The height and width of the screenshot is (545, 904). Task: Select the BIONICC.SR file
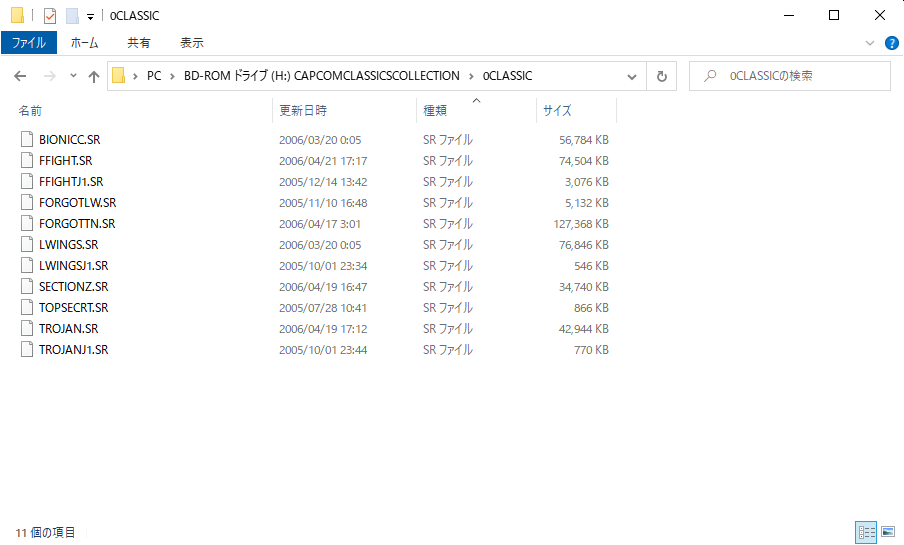tap(70, 140)
